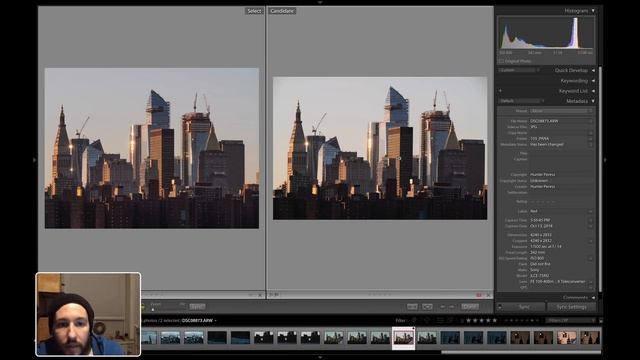Select next photo arrow in compare toolbar
The width and height of the screenshot is (640, 360).
point(451,307)
